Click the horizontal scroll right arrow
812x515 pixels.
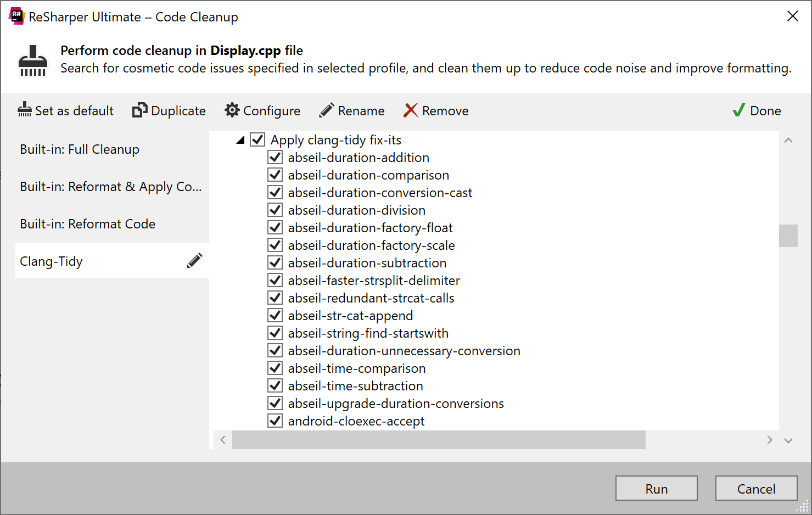[x=770, y=440]
